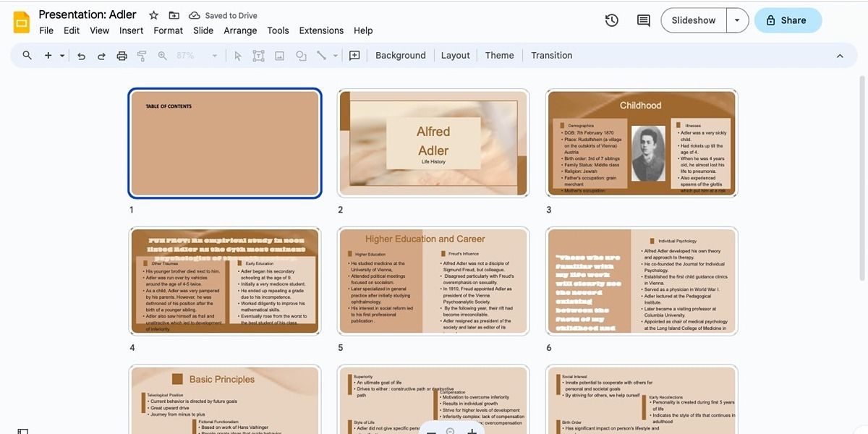Image resolution: width=868 pixels, height=434 pixels.
Task: Click the Share button
Action: [788, 20]
